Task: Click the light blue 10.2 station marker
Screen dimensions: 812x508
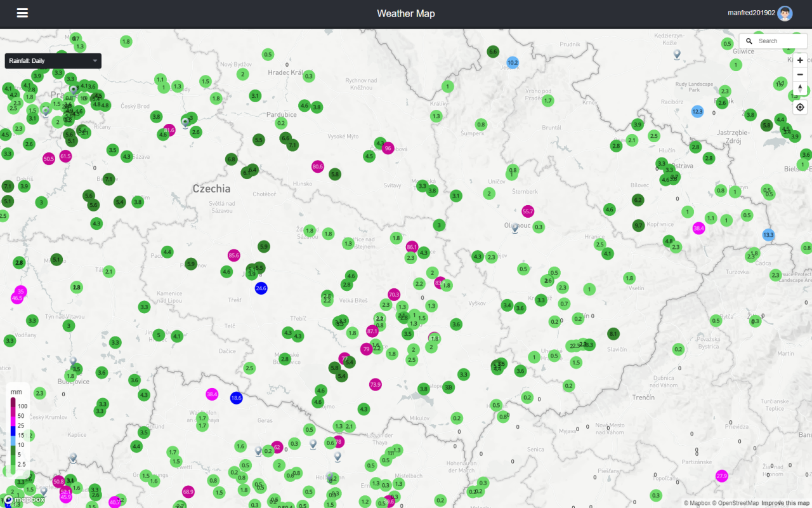Action: [x=513, y=63]
